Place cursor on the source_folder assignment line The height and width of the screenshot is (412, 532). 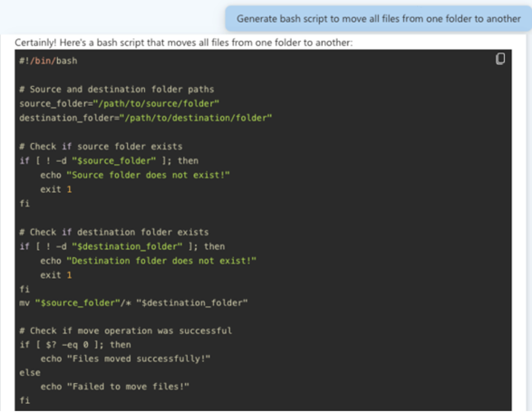pos(119,104)
